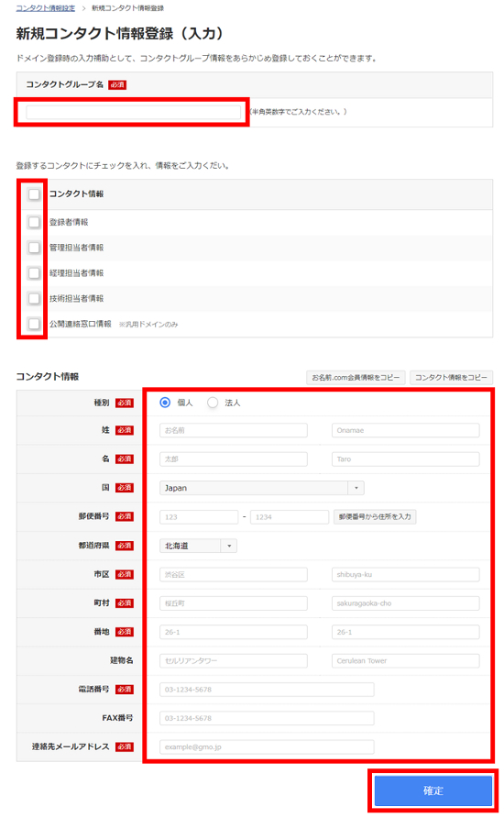
Task: Check the 公開連絡窓口情報 checkbox
Action: pyautogui.click(x=34, y=324)
